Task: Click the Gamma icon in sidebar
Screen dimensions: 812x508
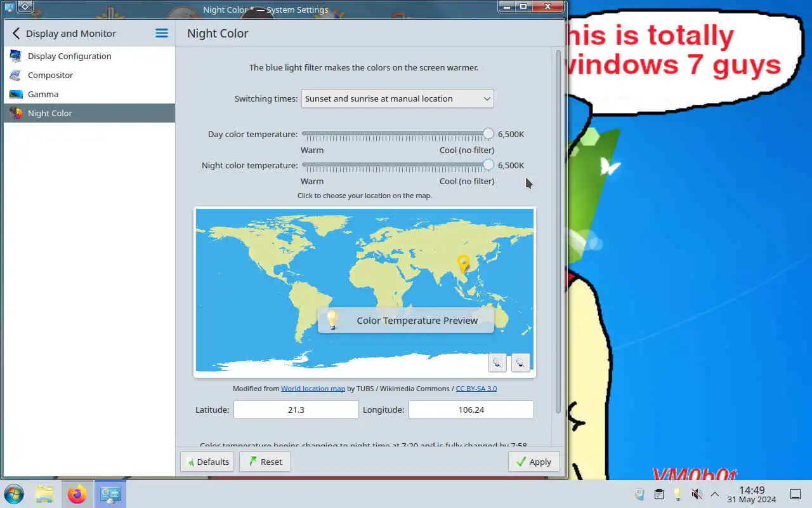Action: (x=16, y=94)
